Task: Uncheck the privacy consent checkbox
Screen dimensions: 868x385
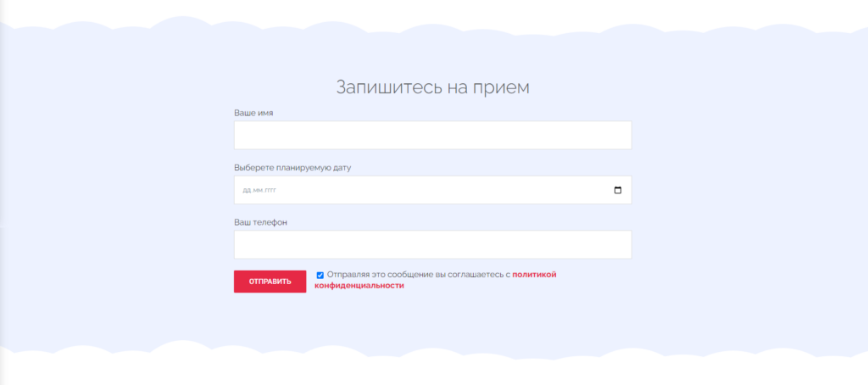Action: tap(320, 275)
